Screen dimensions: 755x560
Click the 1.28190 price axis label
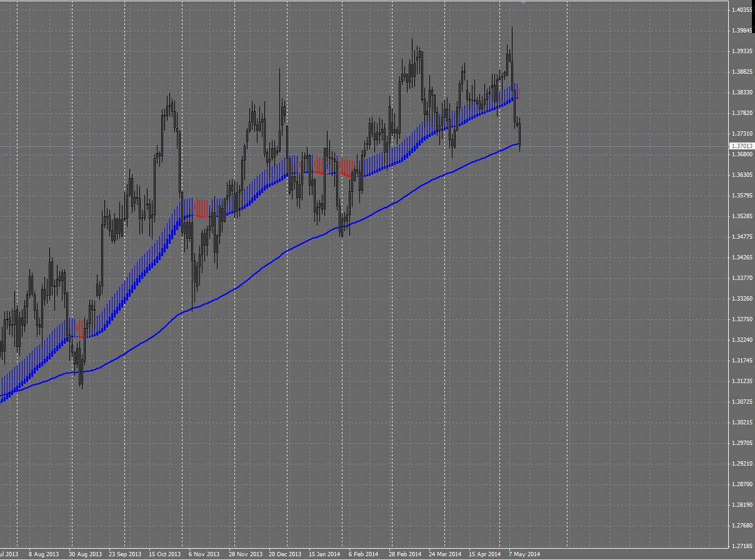(742, 505)
